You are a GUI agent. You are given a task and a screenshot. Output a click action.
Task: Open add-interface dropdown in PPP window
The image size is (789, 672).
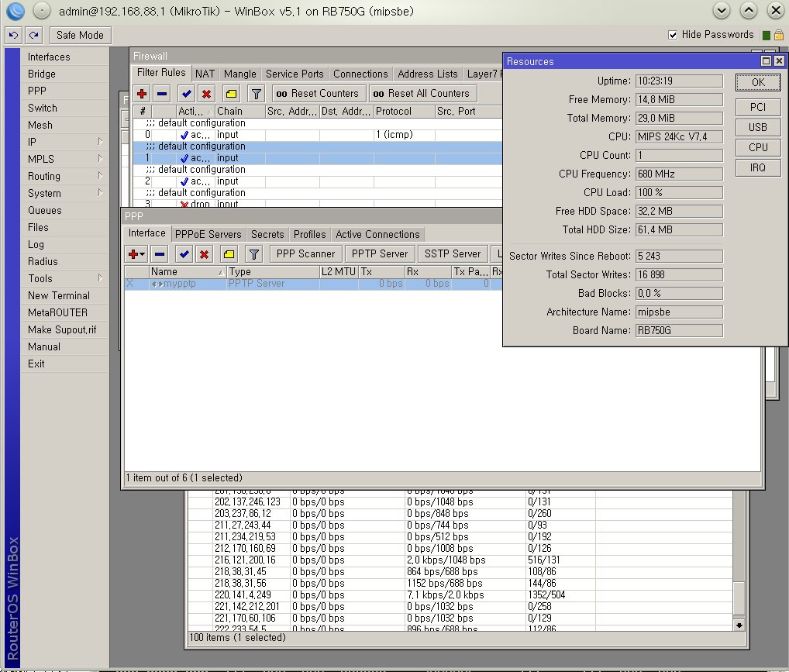point(136,254)
